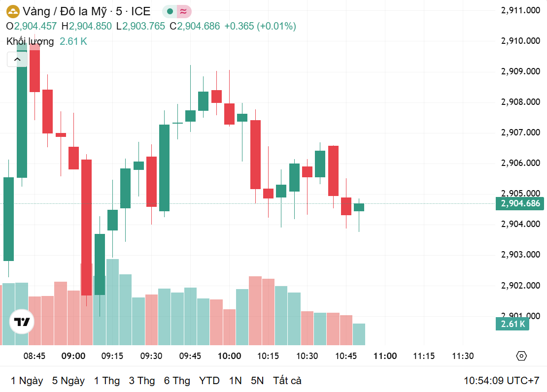Select the 5 Ngày time range
This screenshot has height=392, width=547.
68,381
